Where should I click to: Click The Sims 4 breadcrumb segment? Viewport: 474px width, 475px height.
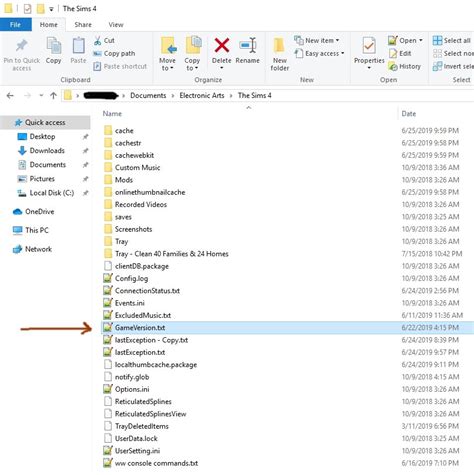(254, 96)
